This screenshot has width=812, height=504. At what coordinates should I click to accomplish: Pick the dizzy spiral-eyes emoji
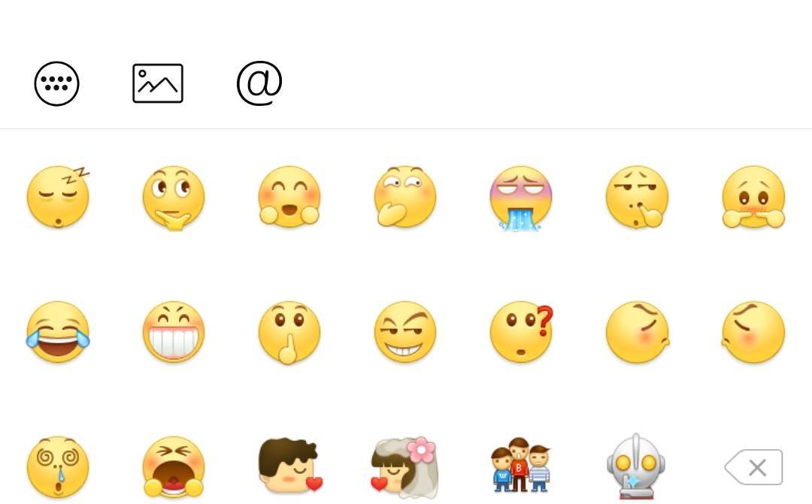(x=58, y=467)
